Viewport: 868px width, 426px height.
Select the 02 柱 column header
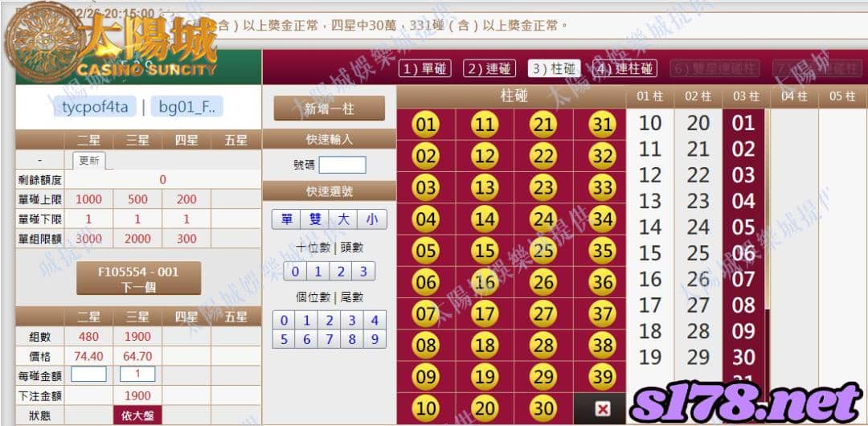pos(698,96)
